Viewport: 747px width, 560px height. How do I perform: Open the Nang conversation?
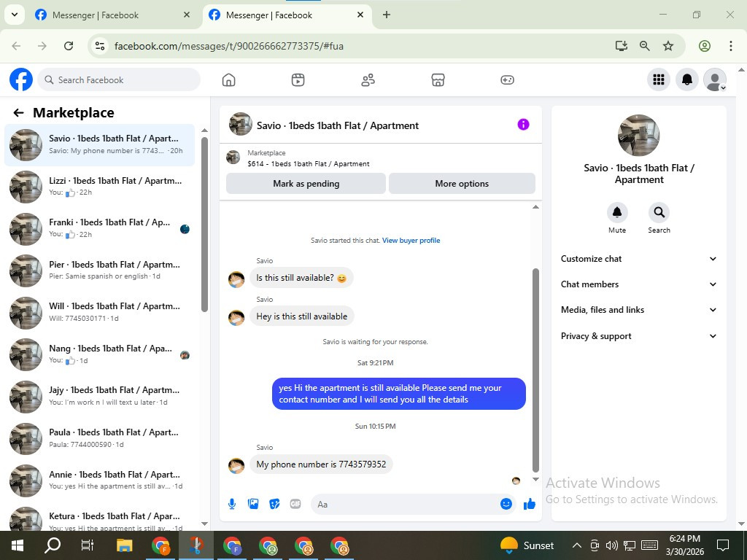point(99,354)
